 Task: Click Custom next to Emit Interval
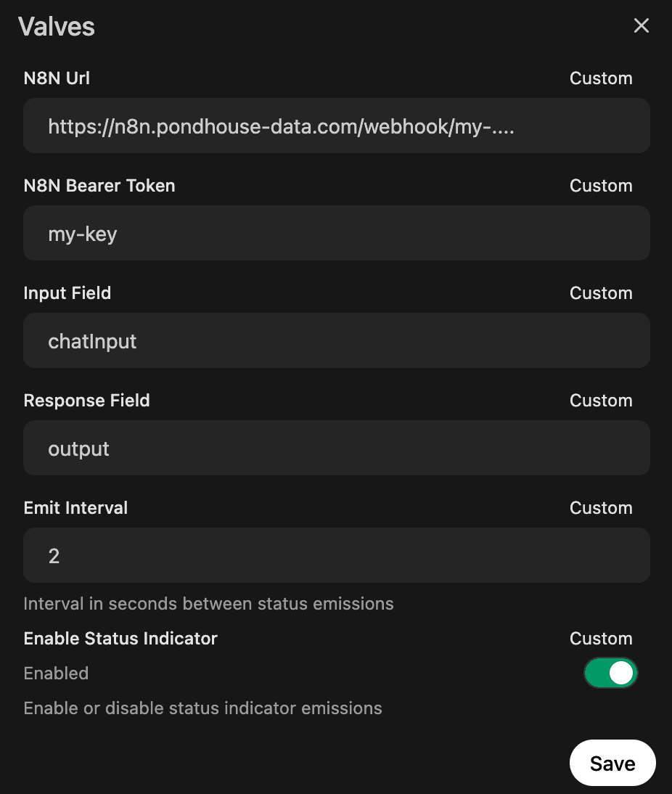[601, 507]
